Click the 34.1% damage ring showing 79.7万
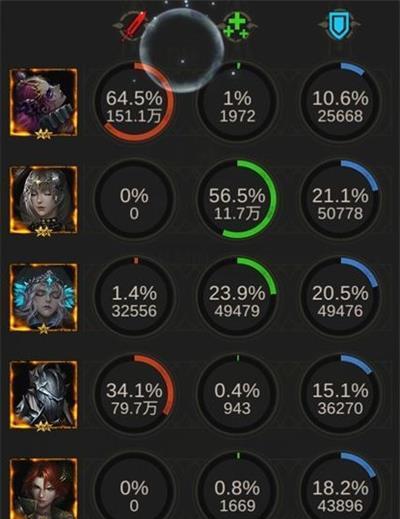Image resolution: width=400 pixels, height=519 pixels. (x=134, y=395)
